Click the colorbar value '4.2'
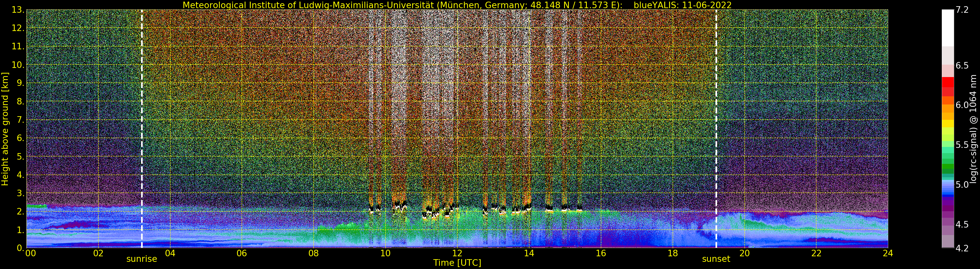Viewport: 980px width, 269px height. coord(962,248)
